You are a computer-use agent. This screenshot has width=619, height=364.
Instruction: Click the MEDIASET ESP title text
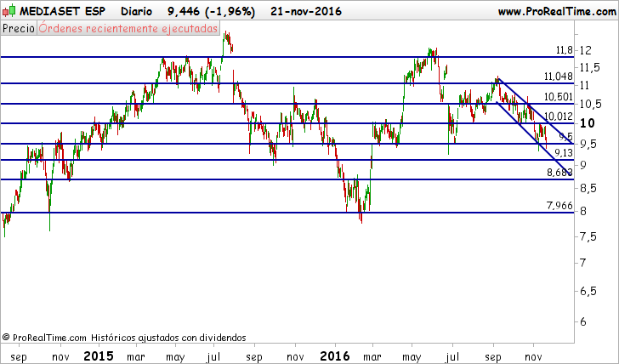point(62,11)
